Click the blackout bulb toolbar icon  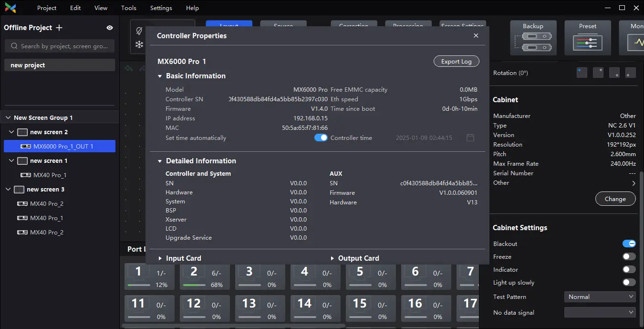pos(139,31)
